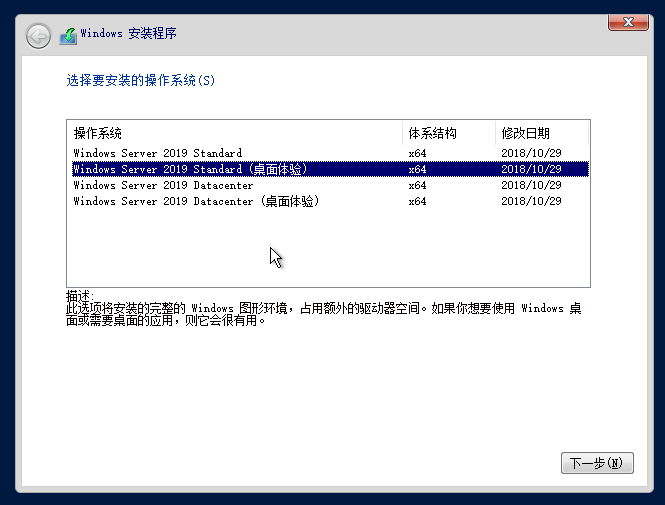Select Windows Server 2019 Datacenter core row
665x505 pixels.
(x=330, y=185)
